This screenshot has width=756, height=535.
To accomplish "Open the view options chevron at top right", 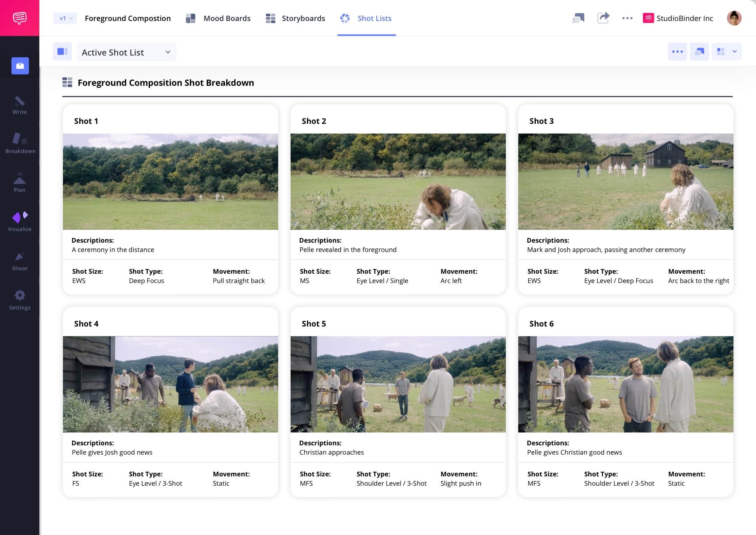I will (x=735, y=51).
